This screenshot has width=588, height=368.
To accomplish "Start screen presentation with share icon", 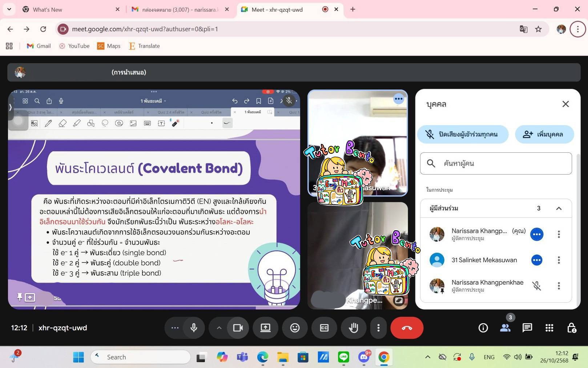I will click(x=265, y=328).
